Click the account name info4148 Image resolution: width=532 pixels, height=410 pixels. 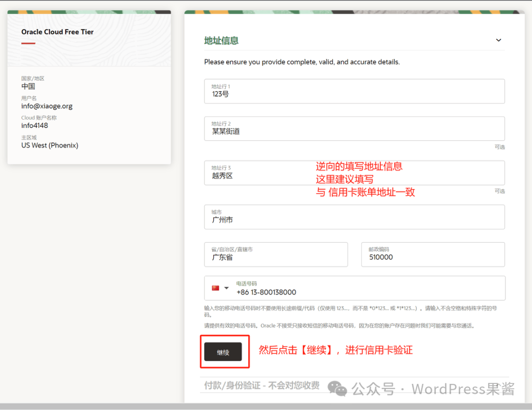click(34, 126)
